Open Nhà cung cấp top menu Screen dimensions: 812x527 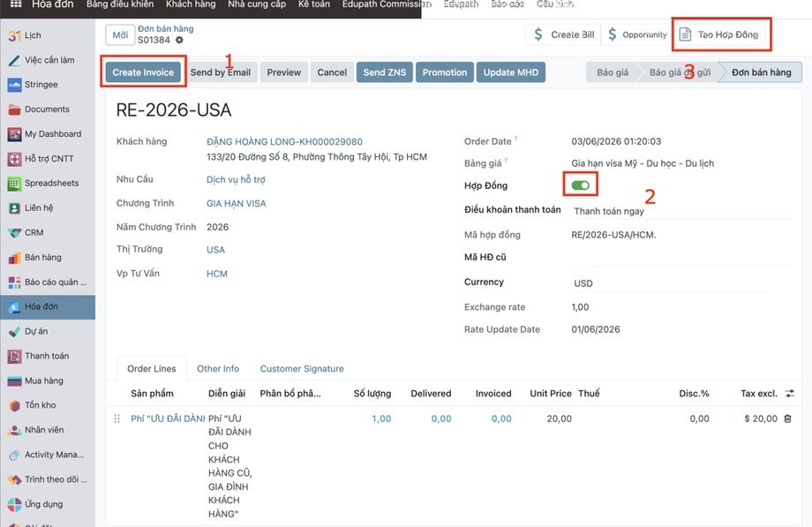click(x=257, y=4)
